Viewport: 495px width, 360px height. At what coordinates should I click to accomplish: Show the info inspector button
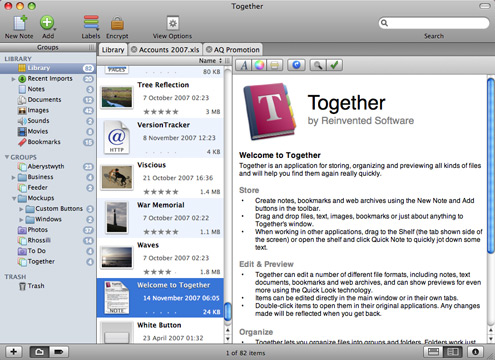[476, 352]
